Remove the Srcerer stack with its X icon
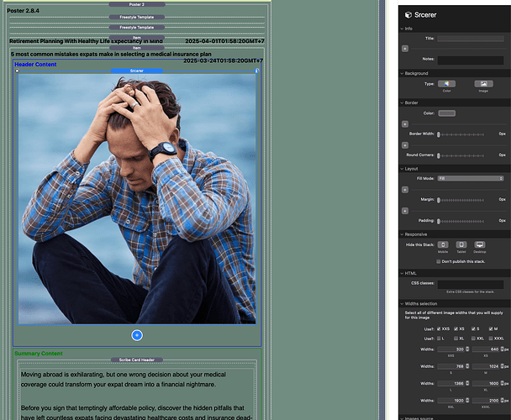Image resolution: width=511 pixels, height=420 pixels. click(18, 71)
